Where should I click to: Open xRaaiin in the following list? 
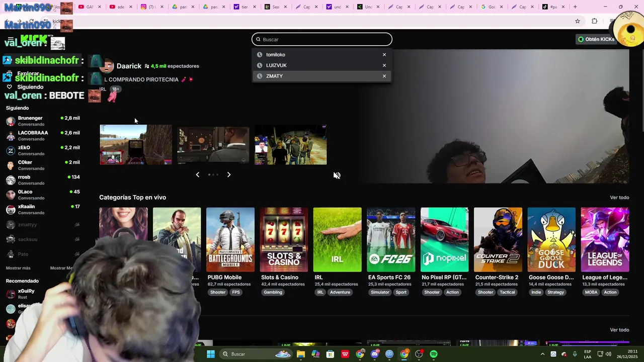[x=43, y=209]
